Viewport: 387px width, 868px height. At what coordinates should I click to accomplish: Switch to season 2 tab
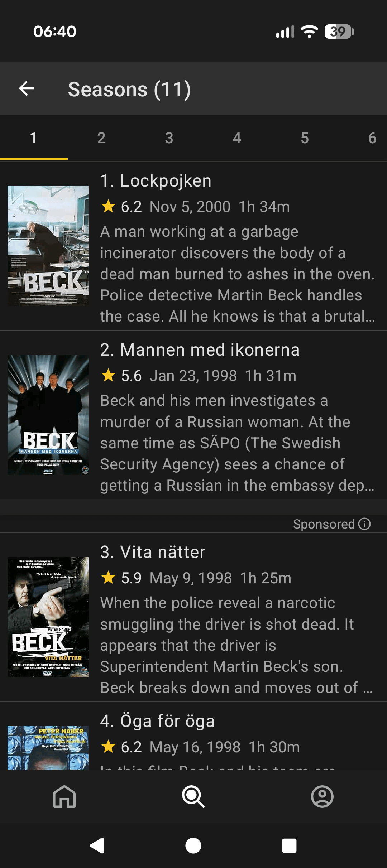101,138
